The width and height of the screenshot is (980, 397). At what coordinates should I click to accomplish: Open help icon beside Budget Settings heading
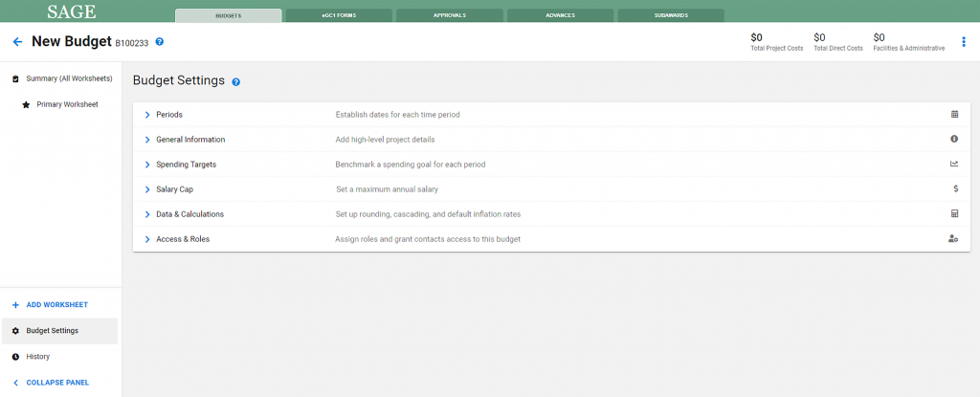236,82
